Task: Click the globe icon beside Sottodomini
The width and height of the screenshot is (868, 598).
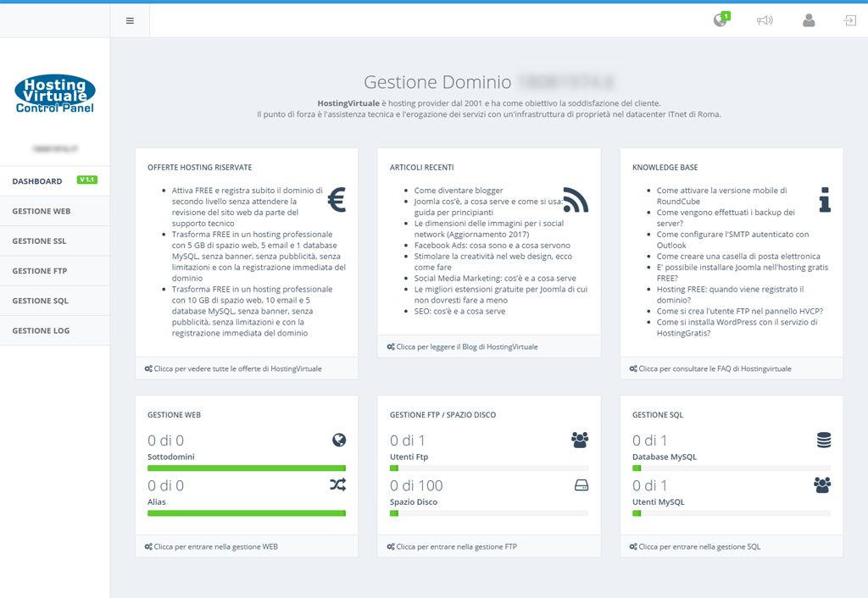Action: (x=339, y=440)
